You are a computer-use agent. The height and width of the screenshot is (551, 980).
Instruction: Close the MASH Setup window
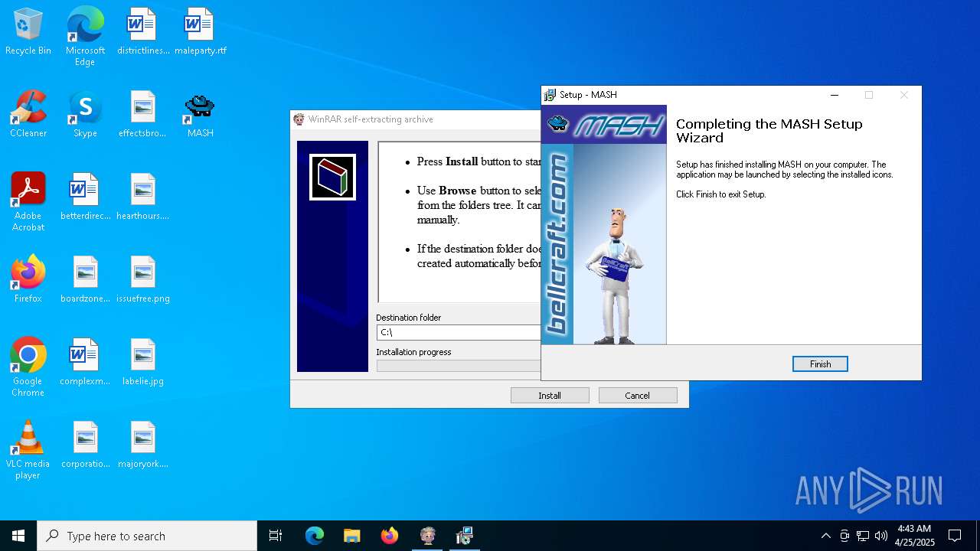(903, 95)
